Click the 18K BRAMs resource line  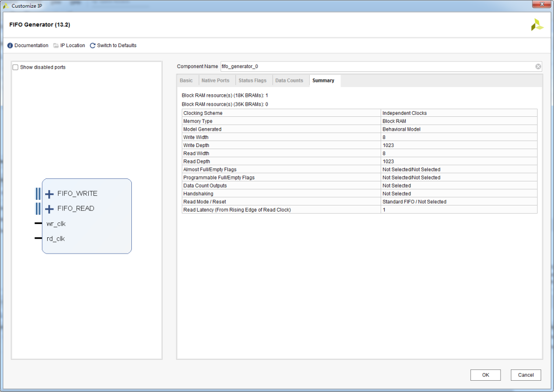[x=225, y=95]
